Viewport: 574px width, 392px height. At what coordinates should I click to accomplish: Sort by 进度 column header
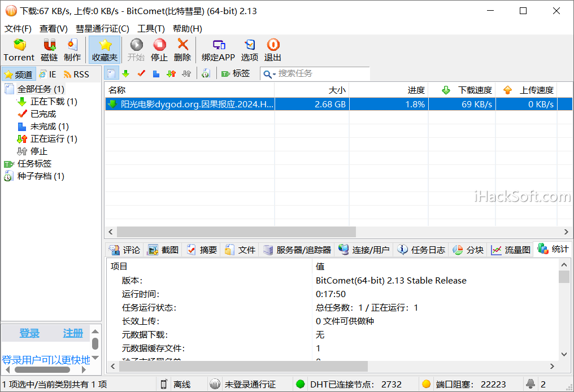coord(389,90)
